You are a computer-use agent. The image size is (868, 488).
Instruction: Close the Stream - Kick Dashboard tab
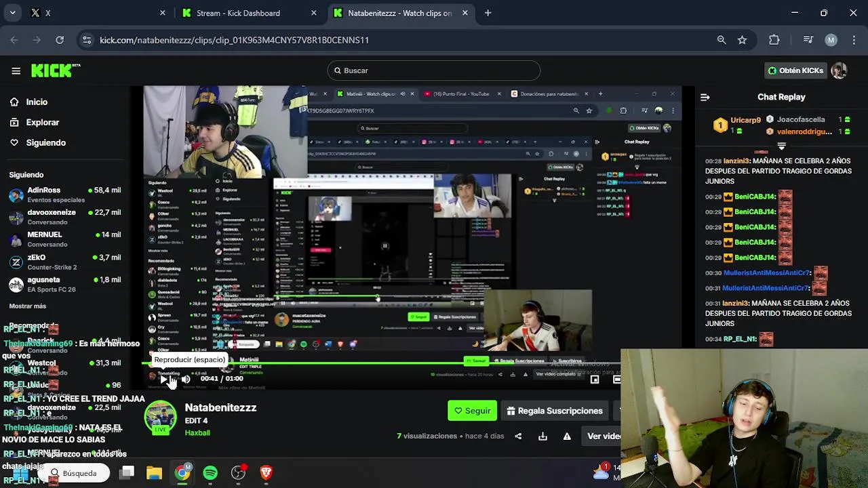coord(313,13)
